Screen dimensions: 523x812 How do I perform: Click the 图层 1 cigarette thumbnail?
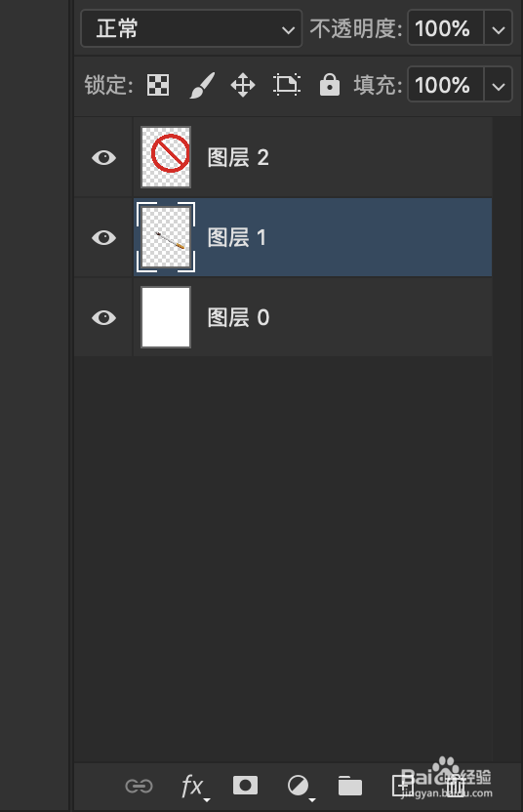click(166, 237)
